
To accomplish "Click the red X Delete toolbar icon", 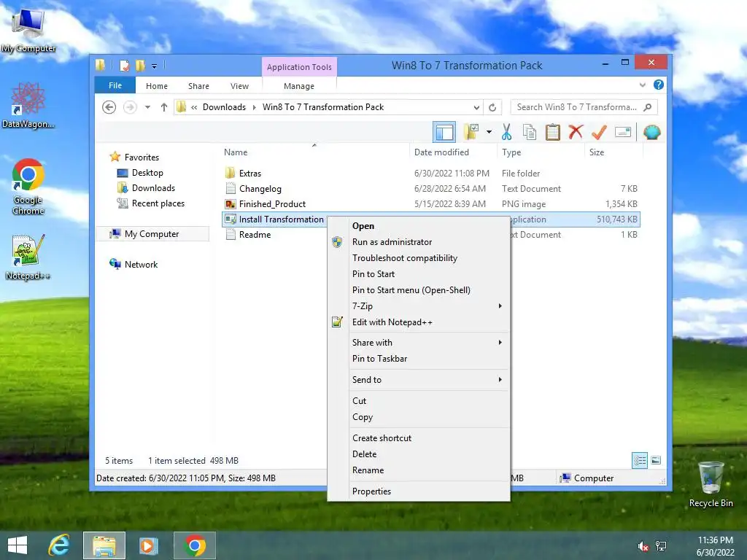I will point(576,132).
